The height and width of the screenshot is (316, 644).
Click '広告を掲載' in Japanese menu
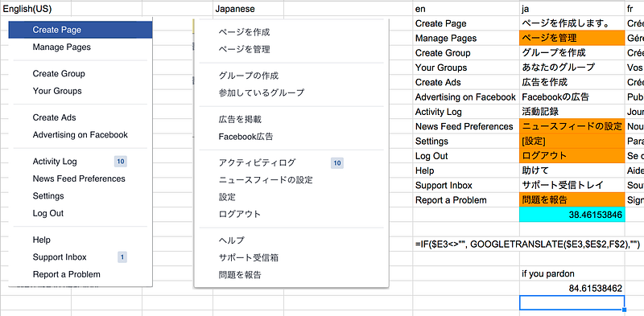point(240,120)
